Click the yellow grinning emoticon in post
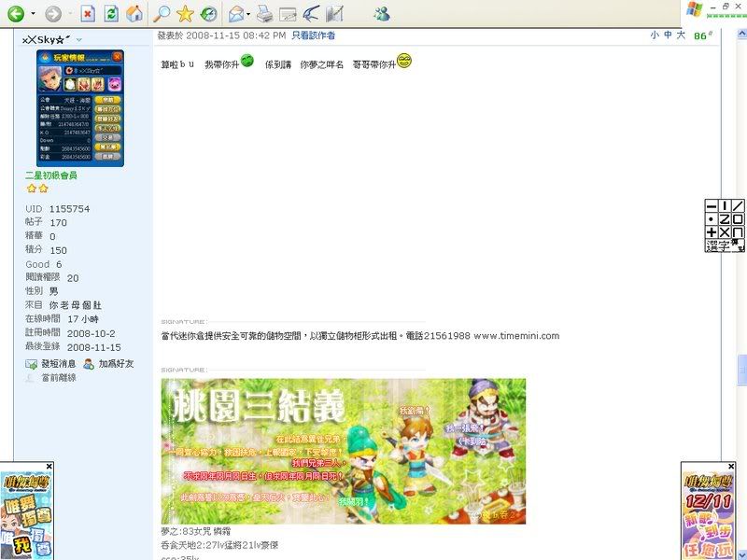 pos(404,61)
